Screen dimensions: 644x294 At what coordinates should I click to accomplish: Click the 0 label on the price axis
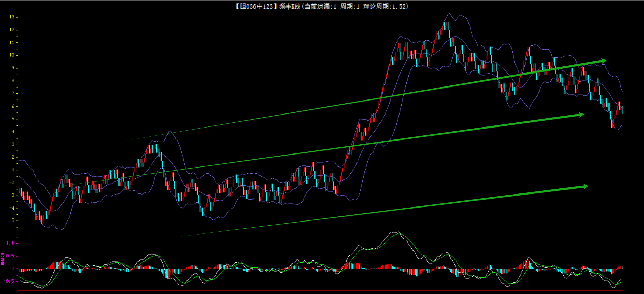point(13,170)
